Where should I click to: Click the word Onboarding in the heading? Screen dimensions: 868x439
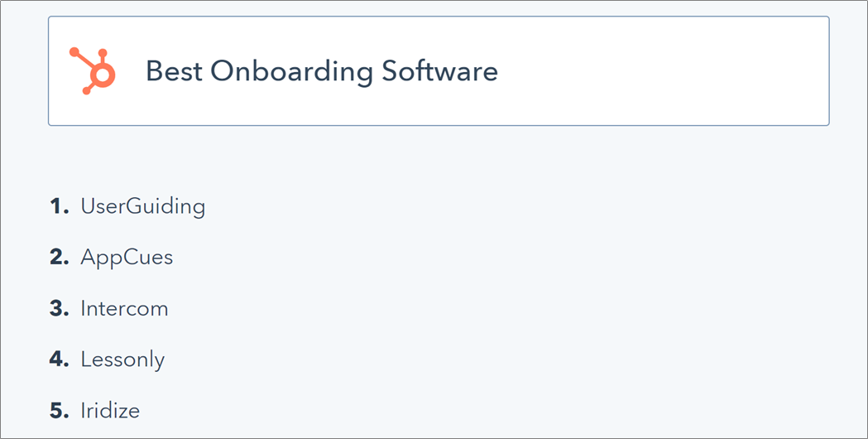pyautogui.click(x=292, y=73)
